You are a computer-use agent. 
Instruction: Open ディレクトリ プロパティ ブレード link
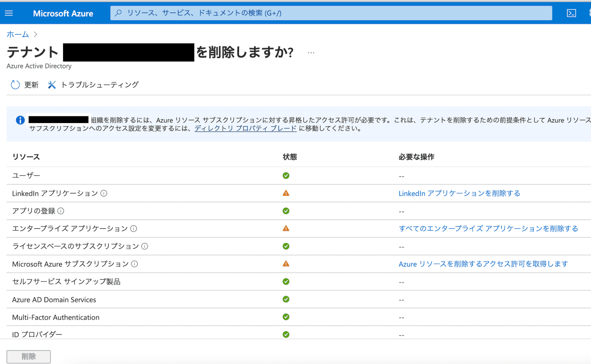click(x=245, y=128)
